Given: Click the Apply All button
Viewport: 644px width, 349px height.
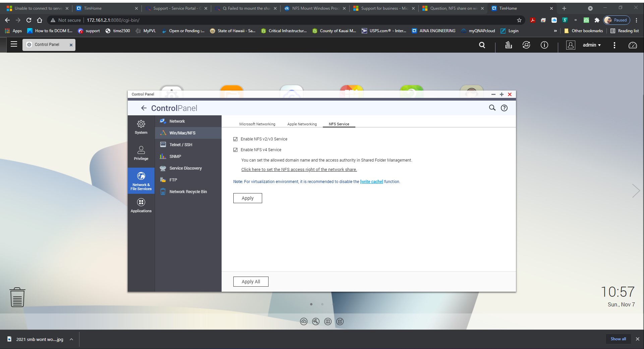Looking at the screenshot, I should [x=250, y=281].
